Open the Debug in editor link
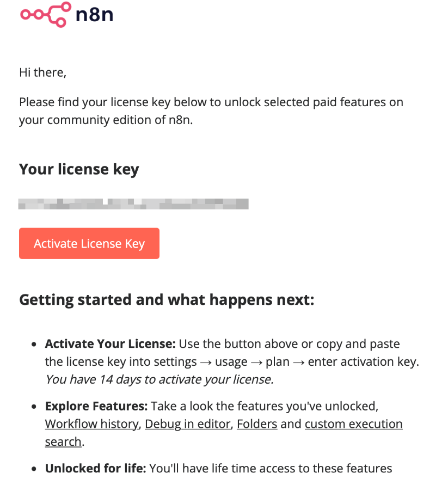 coord(187,423)
